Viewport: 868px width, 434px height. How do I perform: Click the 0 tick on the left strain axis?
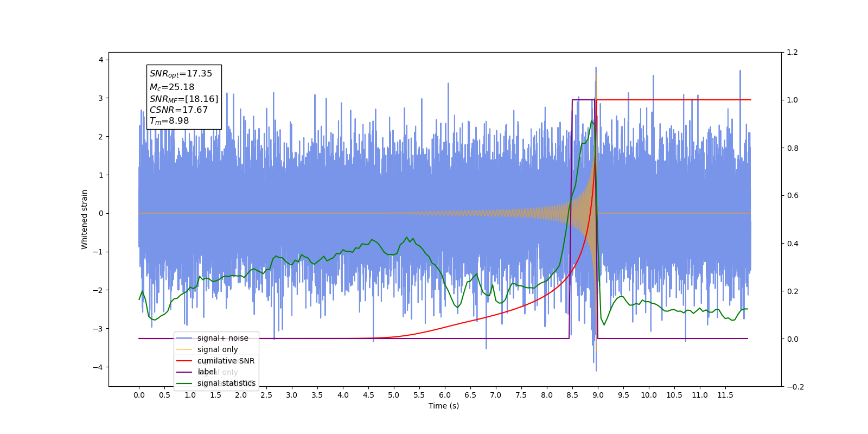[x=101, y=213]
